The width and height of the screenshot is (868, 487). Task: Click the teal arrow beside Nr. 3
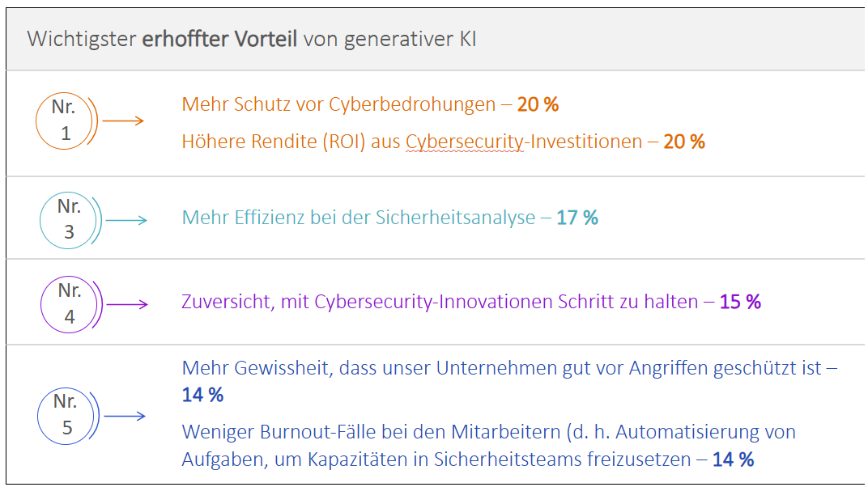tap(126, 220)
